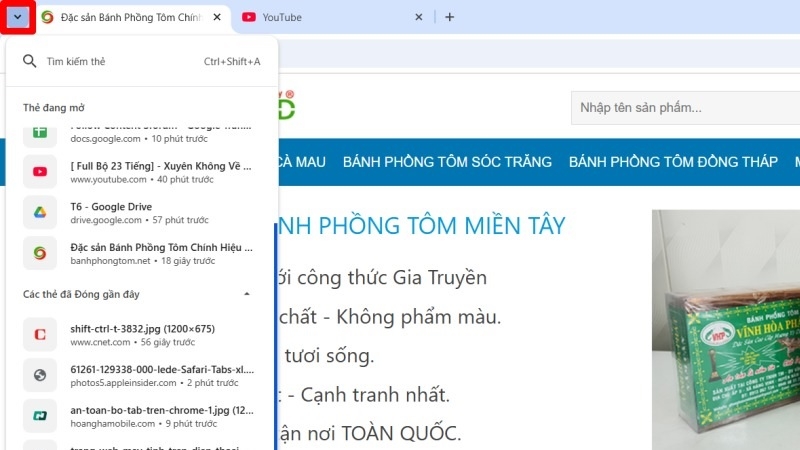Click the Google Sheets icon in open tabs
Image resolution: width=800 pixels, height=450 pixels.
(40, 133)
